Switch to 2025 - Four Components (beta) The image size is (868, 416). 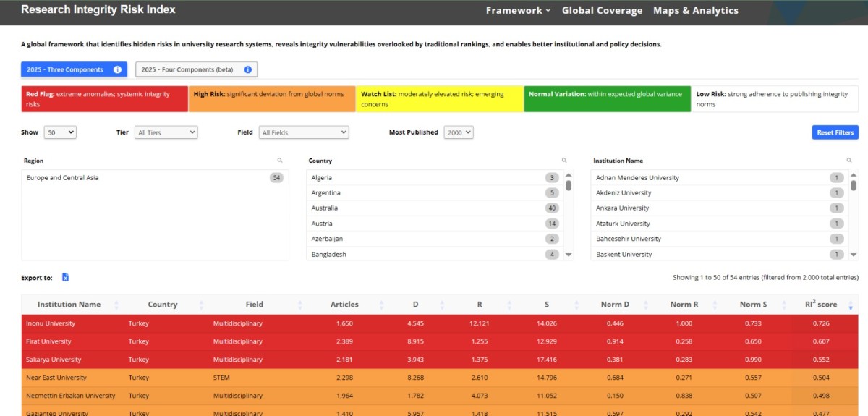(x=196, y=69)
